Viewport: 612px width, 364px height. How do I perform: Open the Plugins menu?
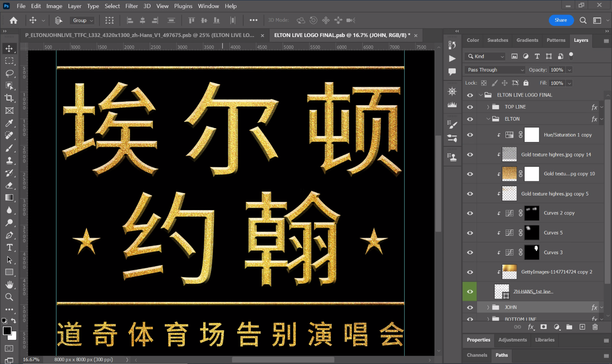183,6
